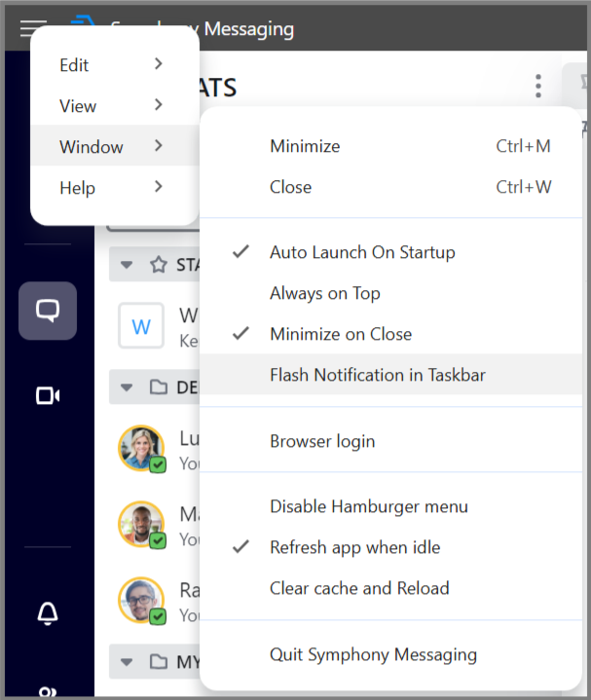Screen dimensions: 591x700
Task: Collapse the starred section triangle
Action: pos(127,265)
